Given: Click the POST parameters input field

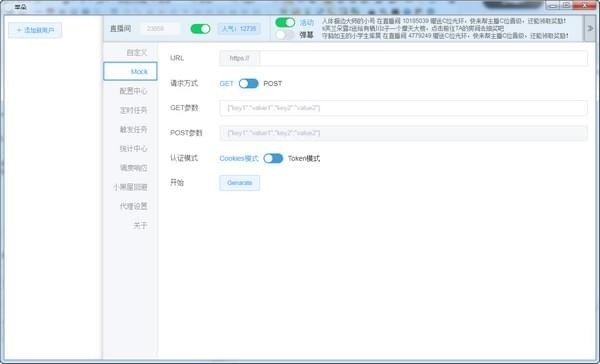Looking at the screenshot, I should point(403,133).
